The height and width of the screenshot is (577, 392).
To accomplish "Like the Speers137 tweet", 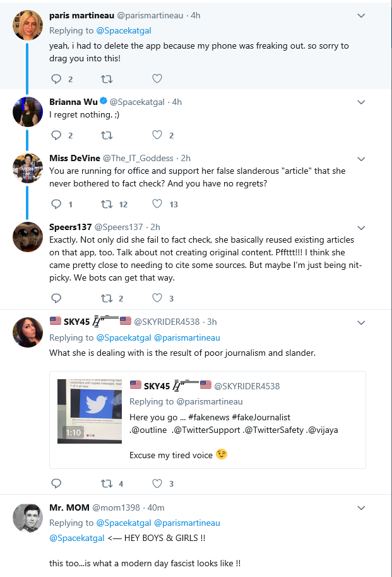I will 157,298.
